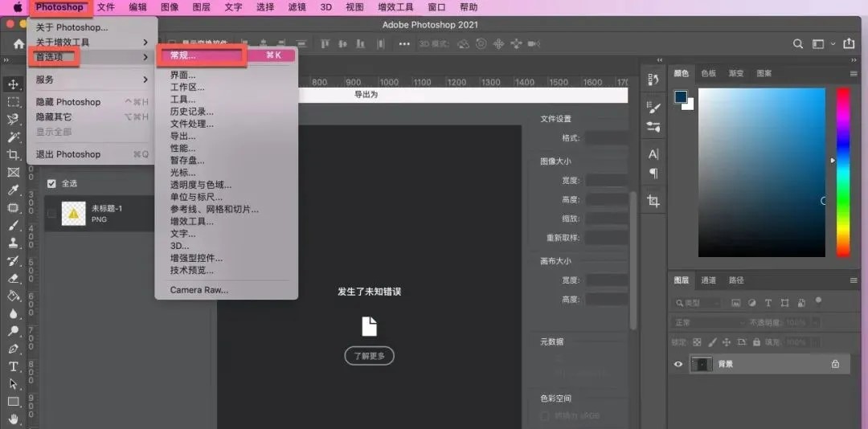Toggle the lock image pixels brush icon
868x429 pixels.
tap(712, 343)
